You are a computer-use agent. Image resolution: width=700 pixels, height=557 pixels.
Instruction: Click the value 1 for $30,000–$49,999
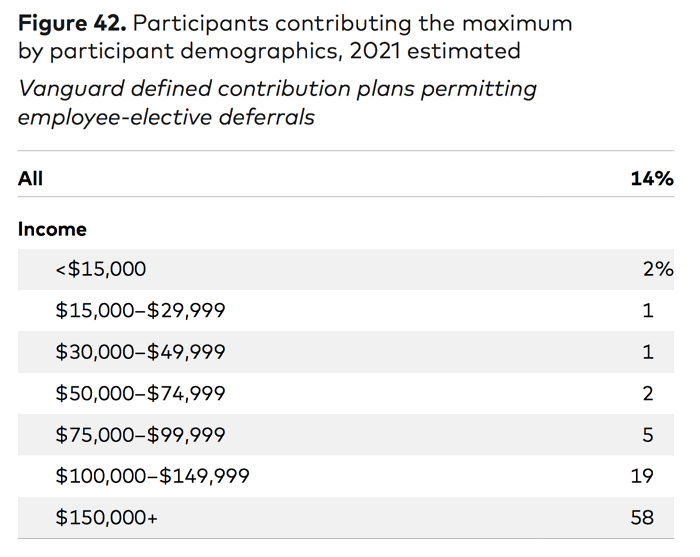click(x=648, y=352)
